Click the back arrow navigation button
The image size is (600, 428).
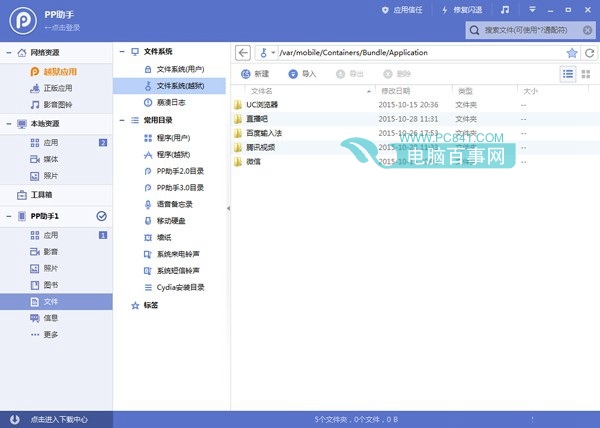coord(243,52)
